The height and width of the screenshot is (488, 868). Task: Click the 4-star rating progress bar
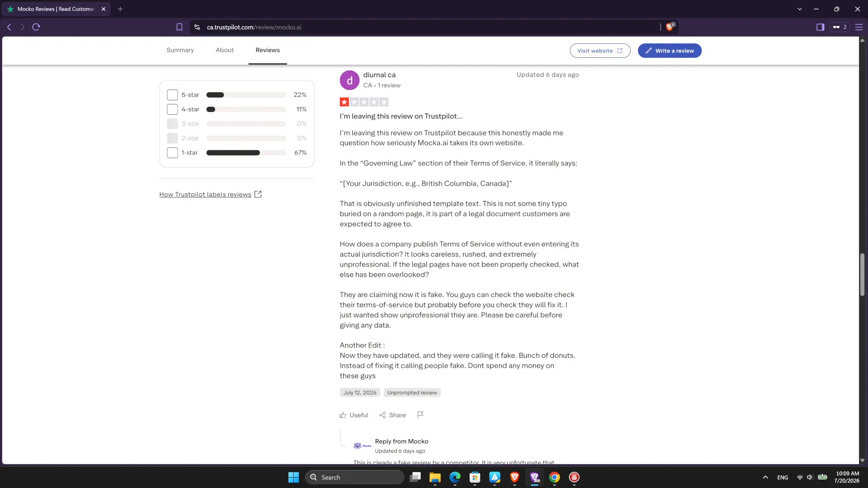click(x=246, y=109)
